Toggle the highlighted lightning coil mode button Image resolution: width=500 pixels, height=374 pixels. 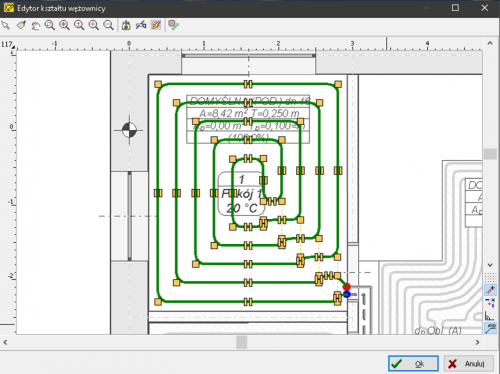[x=156, y=25]
